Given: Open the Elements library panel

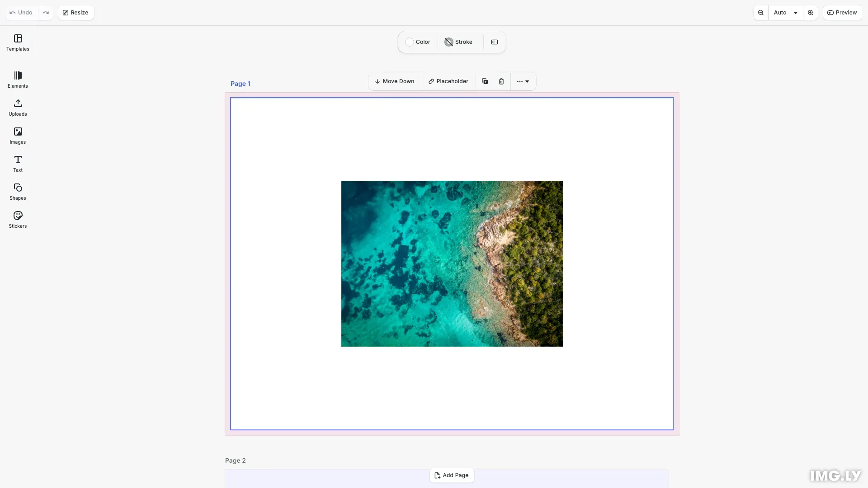Looking at the screenshot, I should pyautogui.click(x=18, y=80).
